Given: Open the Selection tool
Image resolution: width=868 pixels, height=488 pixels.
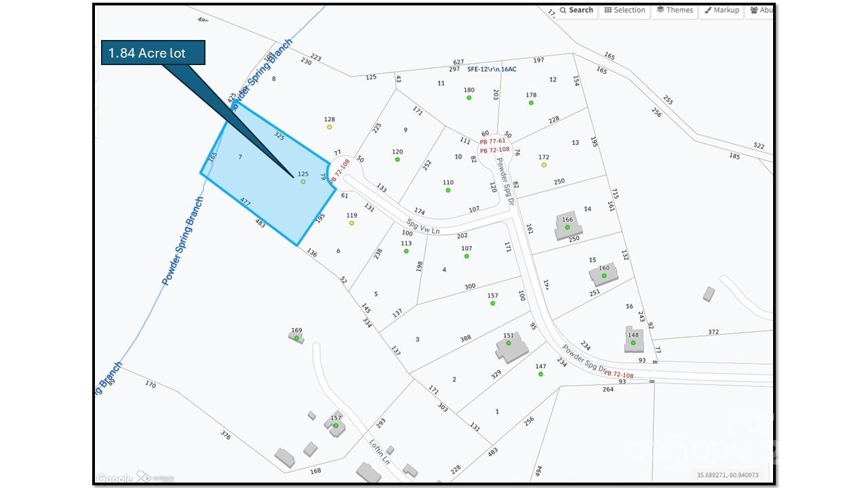Looking at the screenshot, I should pos(625,10).
